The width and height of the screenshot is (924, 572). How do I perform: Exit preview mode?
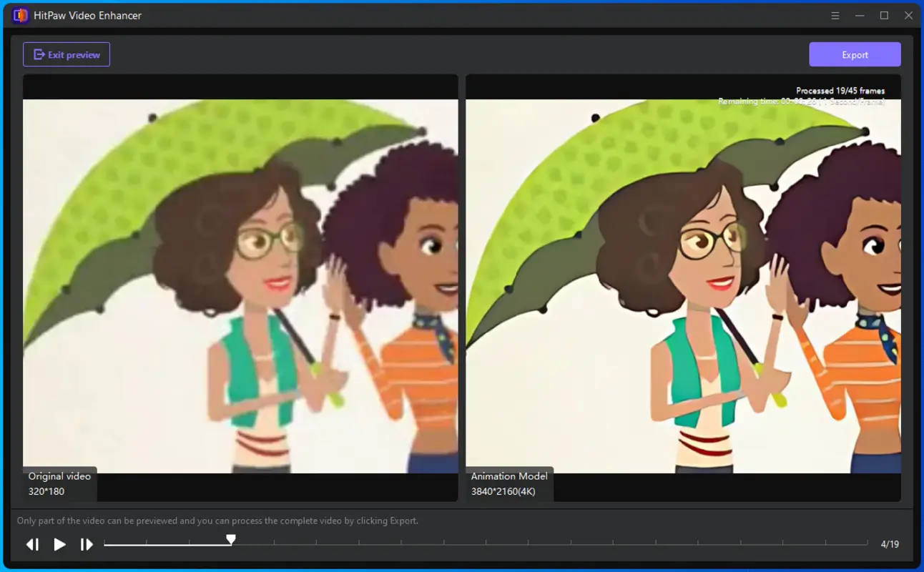tap(67, 54)
